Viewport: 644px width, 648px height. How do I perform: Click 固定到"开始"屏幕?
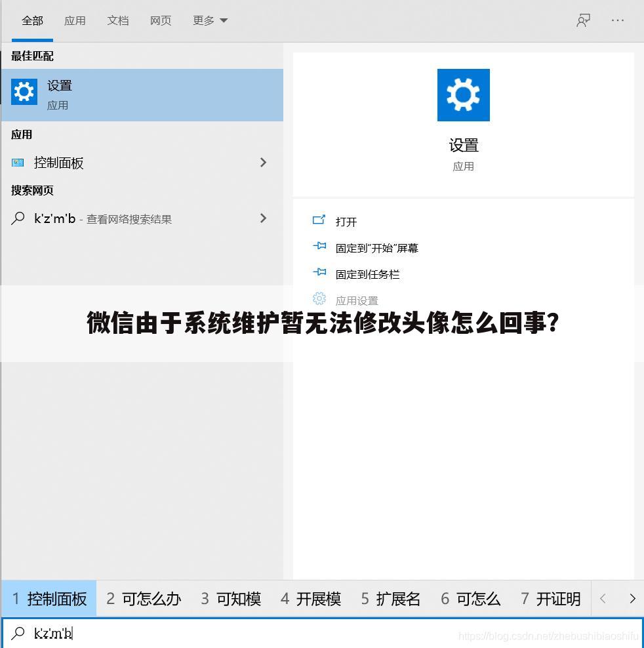pos(376,248)
